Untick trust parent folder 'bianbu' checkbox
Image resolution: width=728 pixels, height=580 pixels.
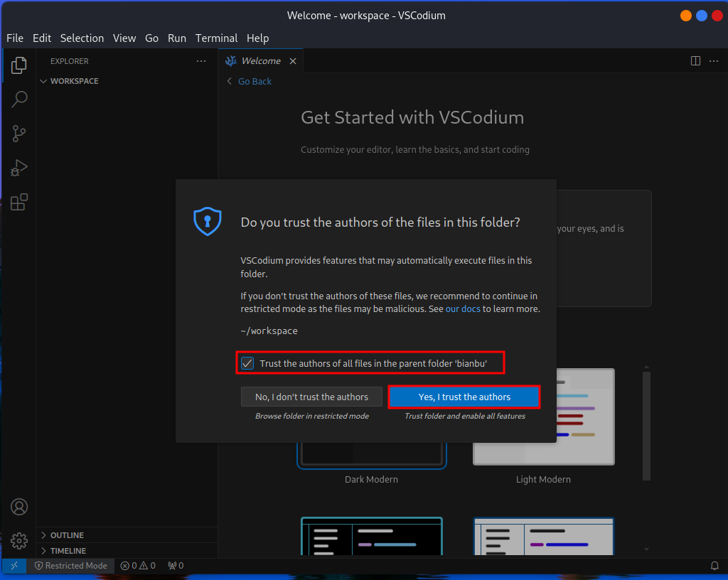click(x=247, y=363)
